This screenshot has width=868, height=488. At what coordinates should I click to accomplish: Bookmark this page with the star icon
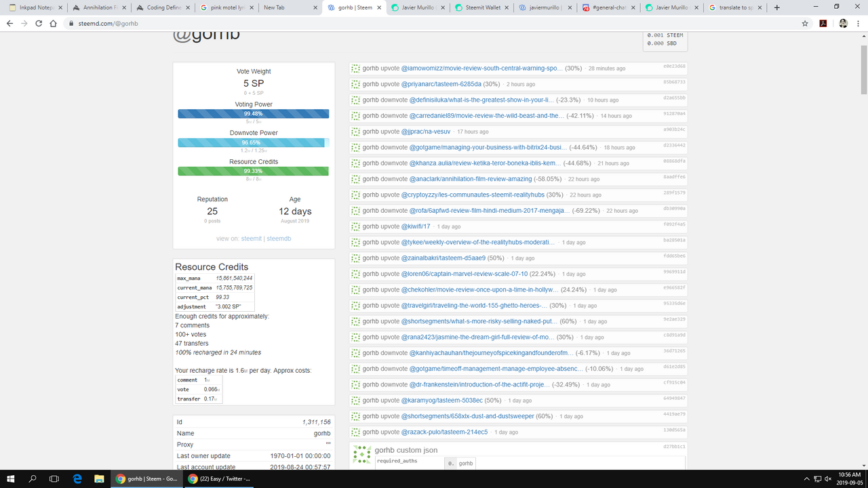[x=805, y=23]
